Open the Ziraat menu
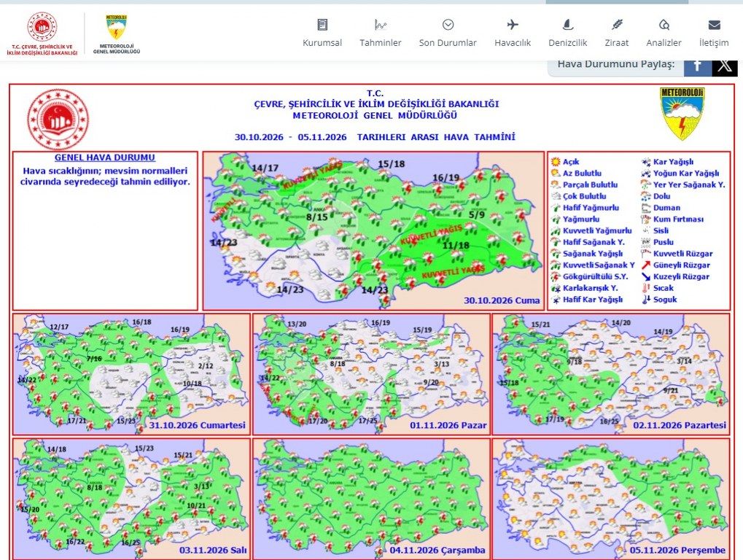This screenshot has width=743, height=560. (x=616, y=32)
